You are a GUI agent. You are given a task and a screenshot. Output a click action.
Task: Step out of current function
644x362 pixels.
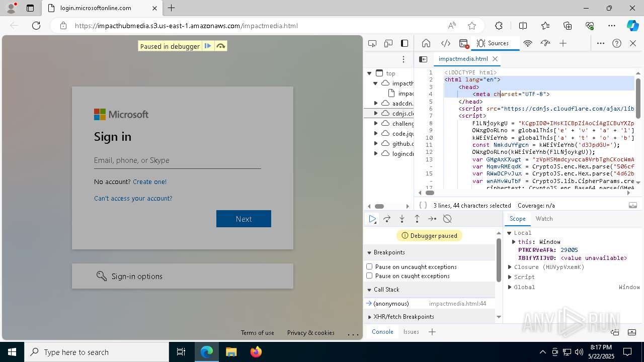tap(417, 219)
